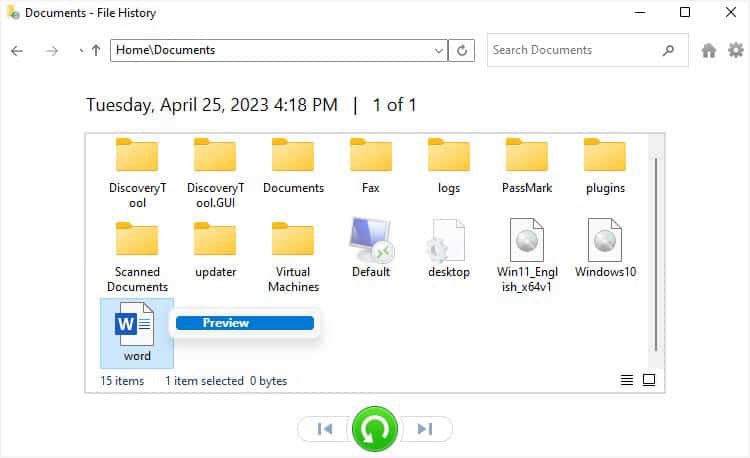The image size is (750, 458).
Task: Click the '1 of 1' version counter
Action: pyautogui.click(x=394, y=105)
